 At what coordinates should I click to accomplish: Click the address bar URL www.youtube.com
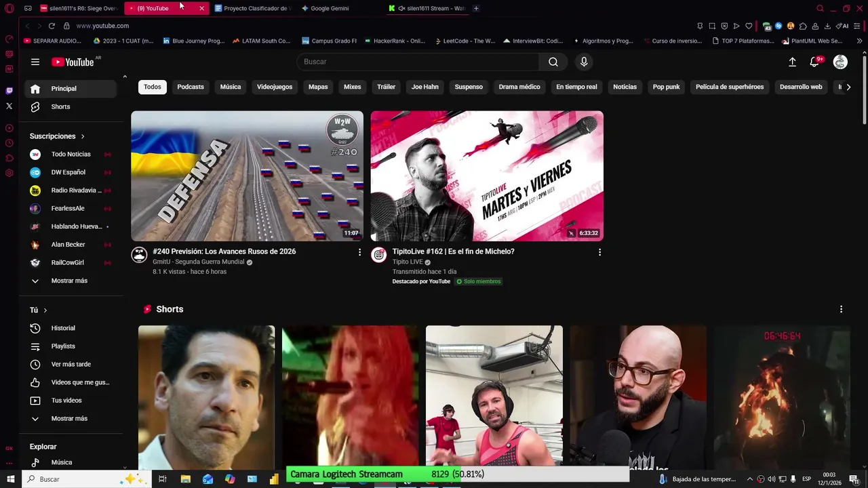[102, 26]
